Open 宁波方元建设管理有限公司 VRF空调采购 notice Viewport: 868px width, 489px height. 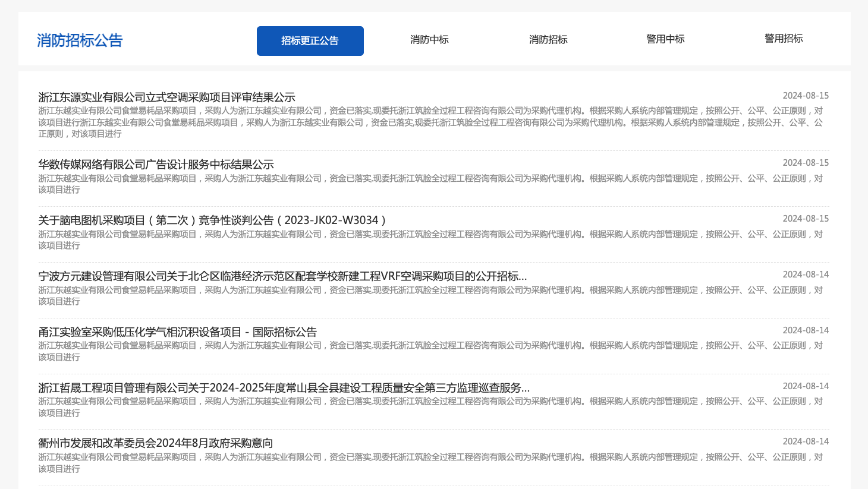(x=282, y=276)
